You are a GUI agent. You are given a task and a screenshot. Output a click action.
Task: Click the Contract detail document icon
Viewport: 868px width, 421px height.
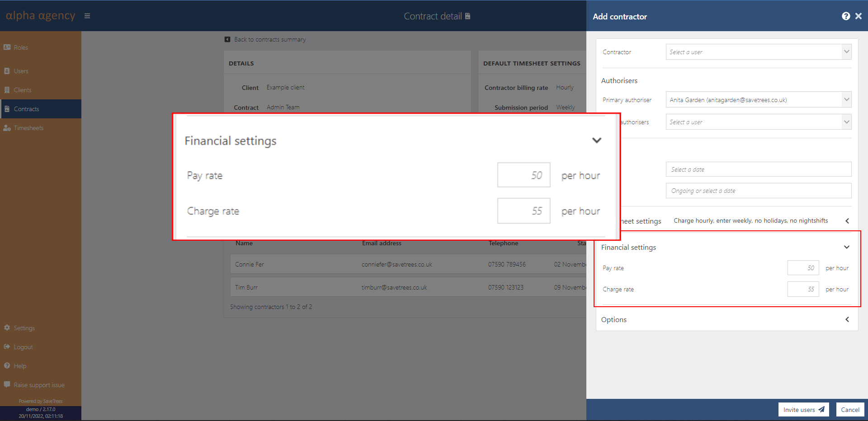pos(468,16)
